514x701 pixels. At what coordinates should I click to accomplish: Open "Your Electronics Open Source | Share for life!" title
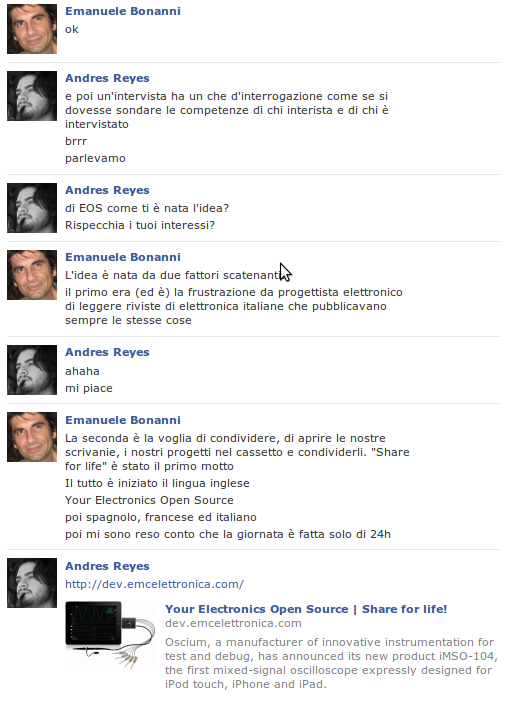pyautogui.click(x=306, y=609)
